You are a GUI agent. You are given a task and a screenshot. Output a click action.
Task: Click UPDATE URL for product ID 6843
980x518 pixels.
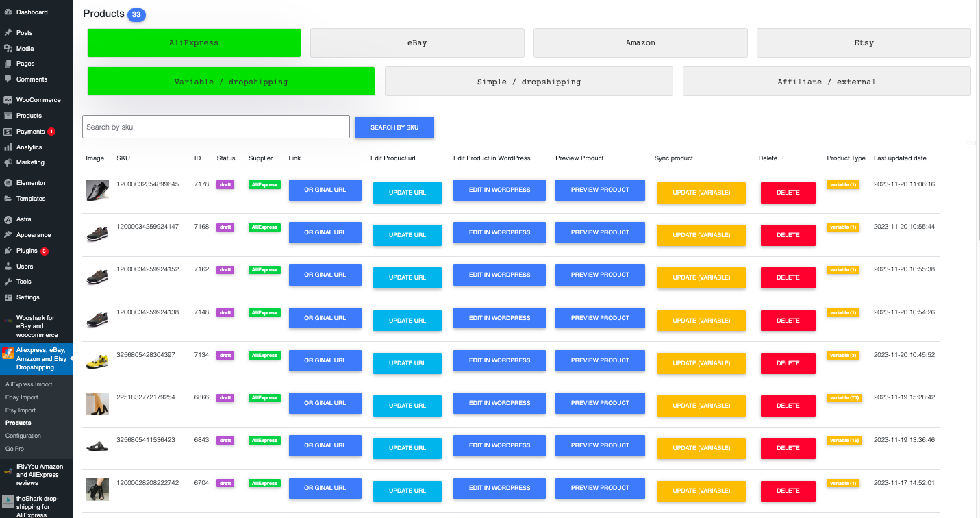pos(407,448)
